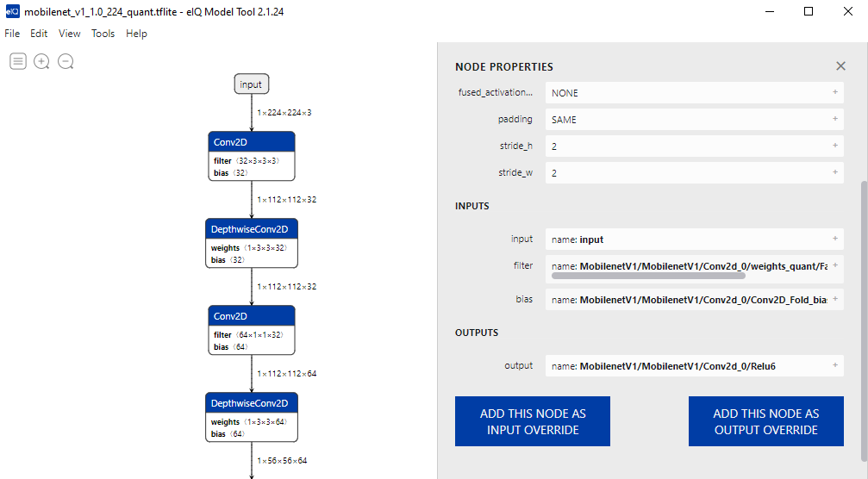Viewport: 868px width, 479px height.
Task: Open the View menu
Action: point(69,34)
